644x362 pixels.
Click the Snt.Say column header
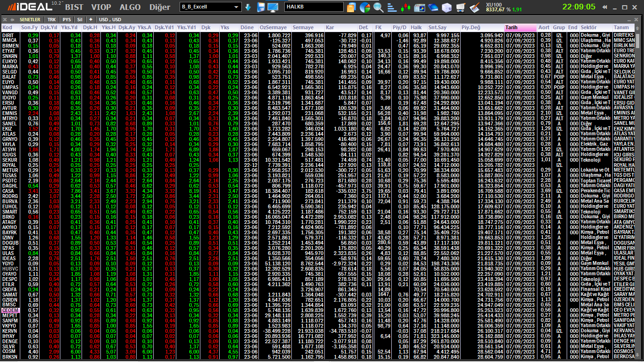[x=443, y=27]
